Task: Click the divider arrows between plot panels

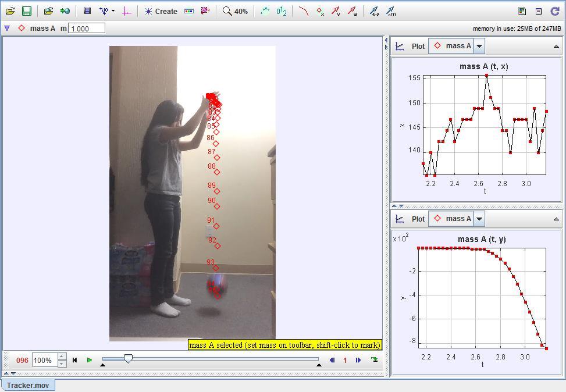Action: click(398, 206)
